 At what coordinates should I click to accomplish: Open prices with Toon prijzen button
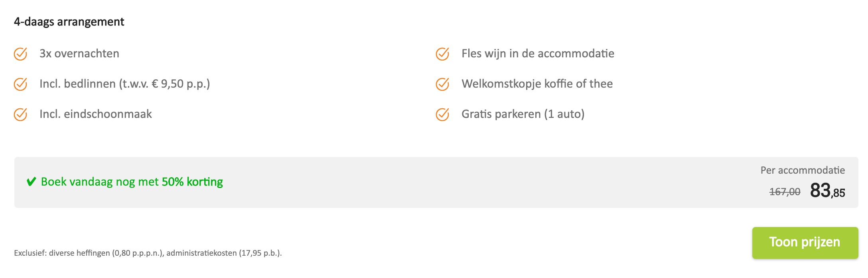pyautogui.click(x=805, y=243)
